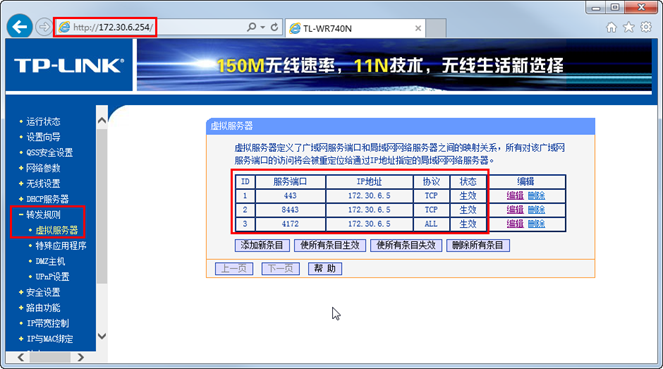Expand DHCP服务器 menu
663x369 pixels.
(x=47, y=199)
